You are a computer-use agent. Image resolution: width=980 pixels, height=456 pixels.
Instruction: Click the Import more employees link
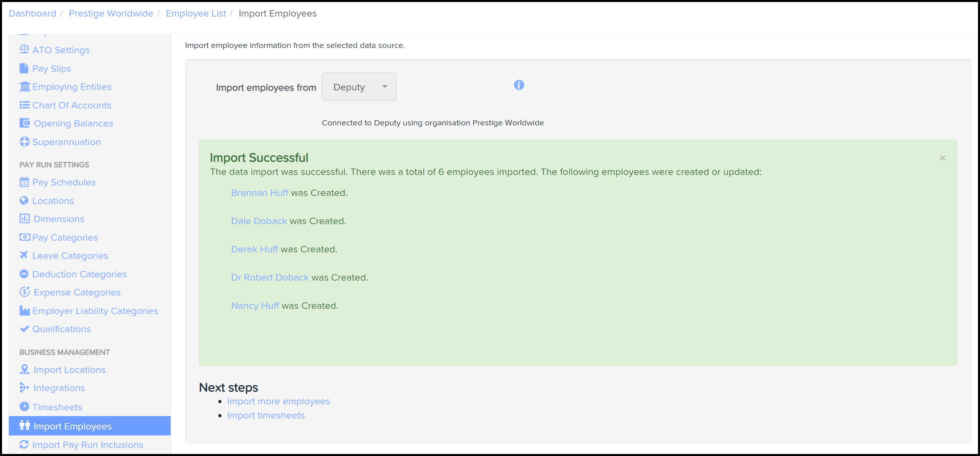click(278, 401)
